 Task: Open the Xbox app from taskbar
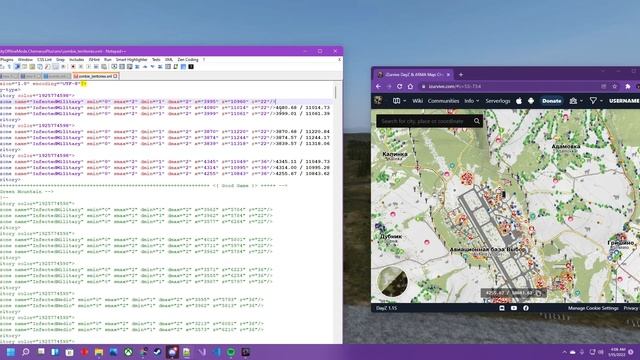(x=128, y=352)
